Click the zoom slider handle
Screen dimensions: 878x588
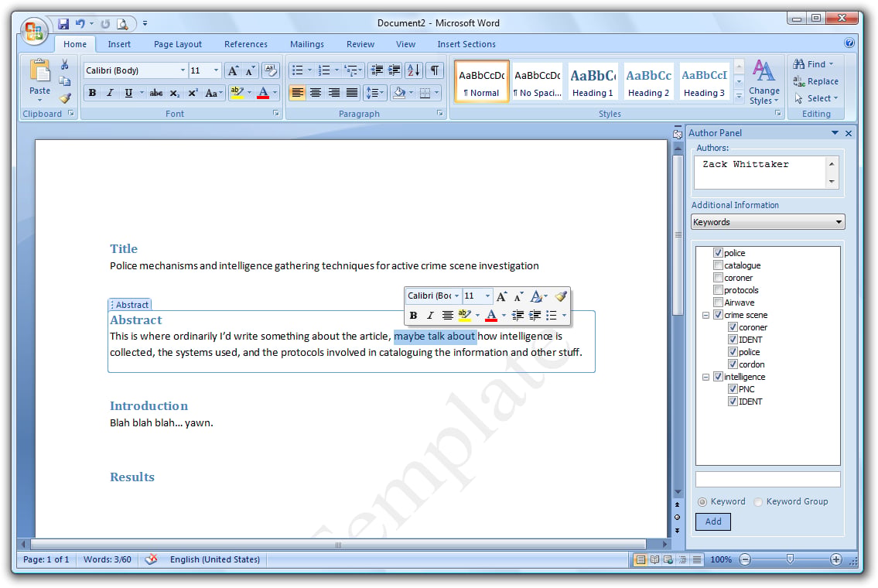(790, 559)
